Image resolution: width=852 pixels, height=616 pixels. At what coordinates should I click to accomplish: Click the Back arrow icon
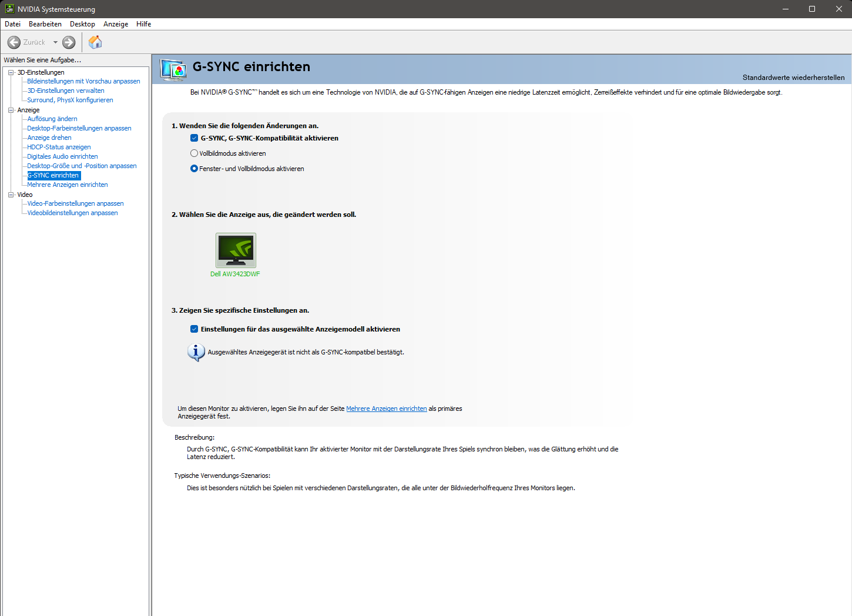(14, 42)
